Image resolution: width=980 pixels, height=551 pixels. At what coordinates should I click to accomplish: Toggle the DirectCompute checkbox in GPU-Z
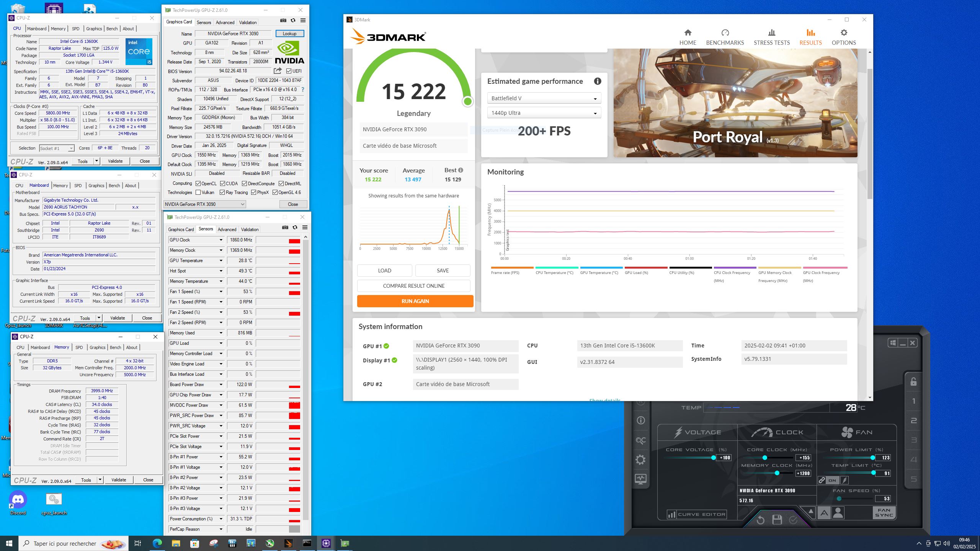pyautogui.click(x=244, y=184)
